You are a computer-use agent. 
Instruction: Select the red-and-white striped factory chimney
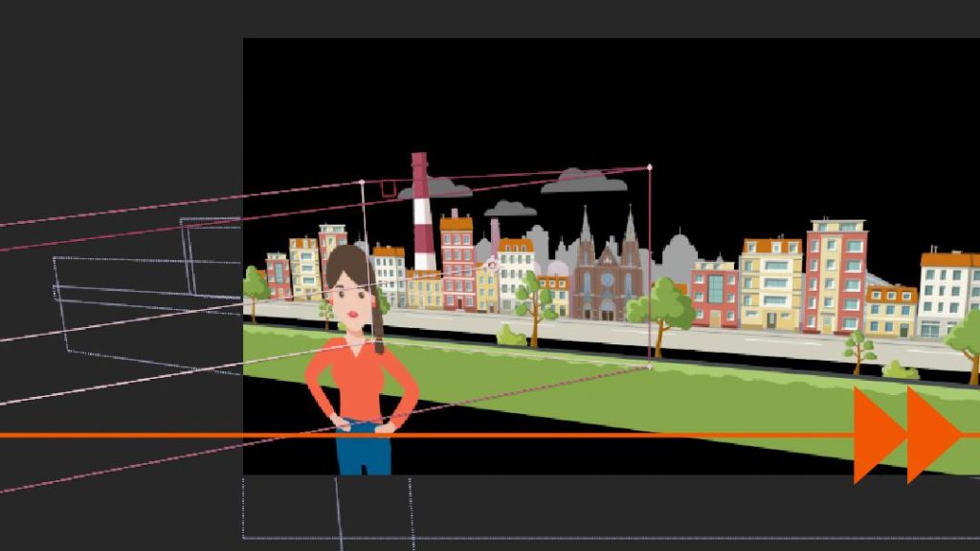(421, 215)
